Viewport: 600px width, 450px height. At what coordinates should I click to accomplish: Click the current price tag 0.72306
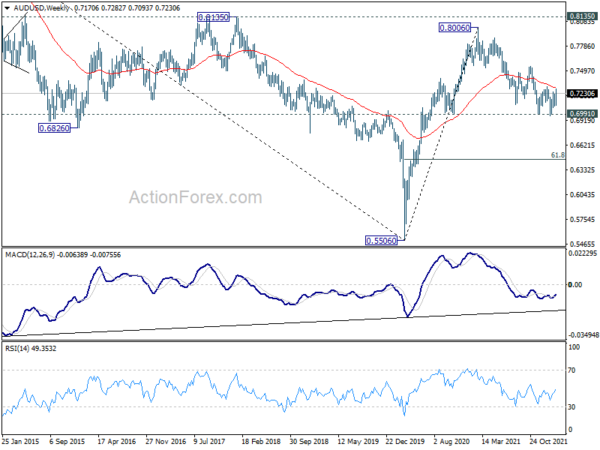[x=582, y=94]
